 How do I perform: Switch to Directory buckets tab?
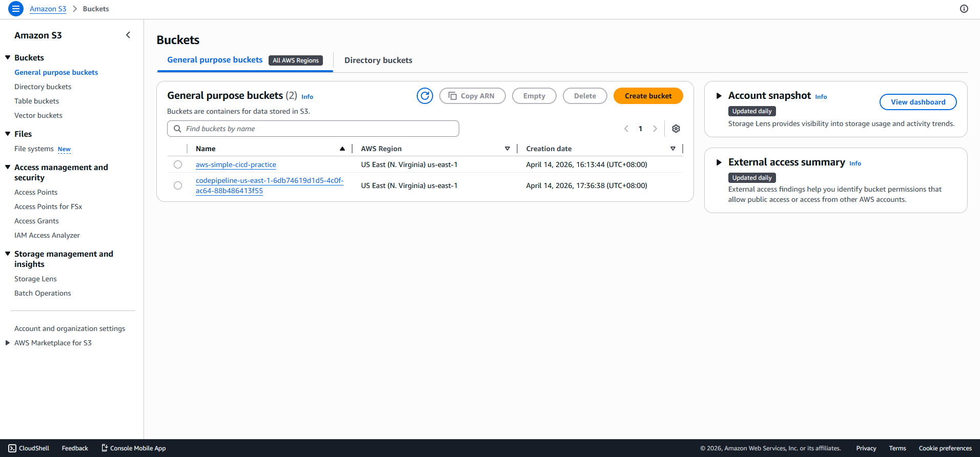[378, 60]
